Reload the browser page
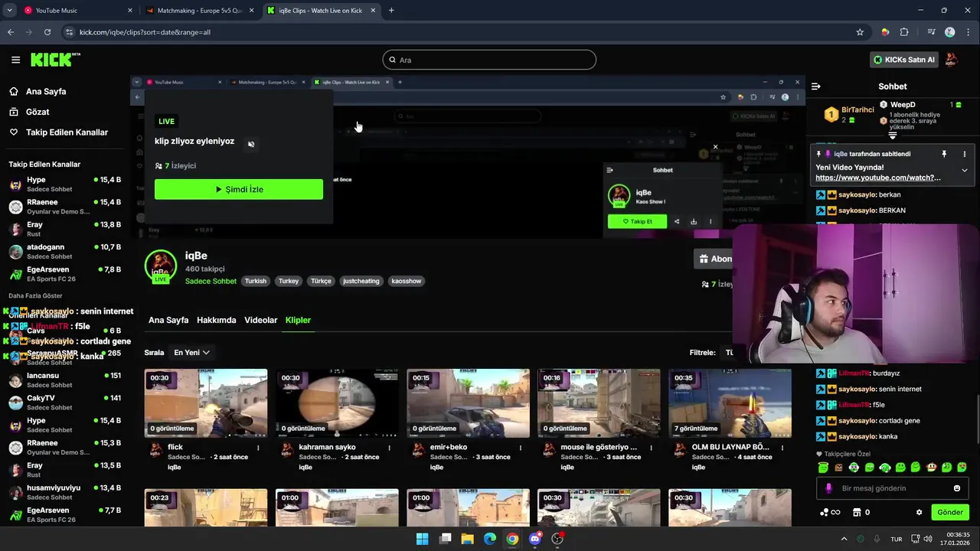 click(x=47, y=32)
